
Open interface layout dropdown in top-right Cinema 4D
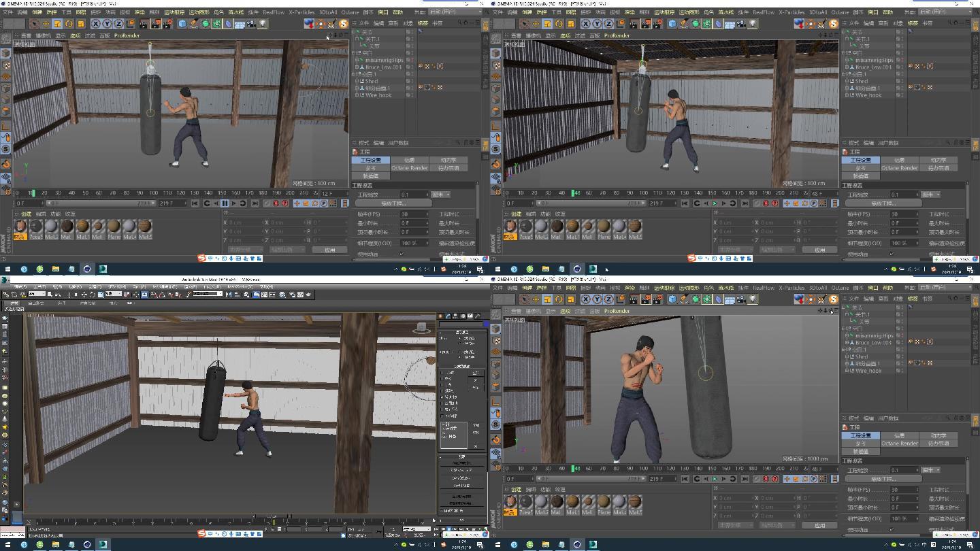coord(945,12)
